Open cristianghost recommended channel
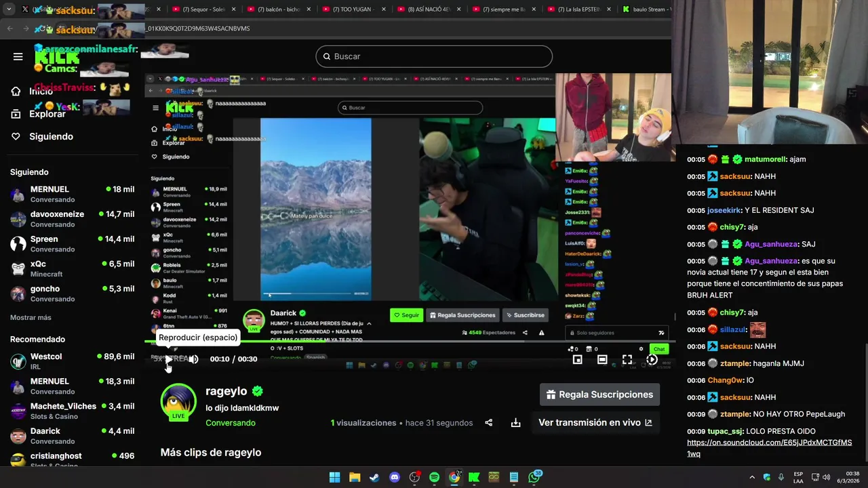 [x=72, y=460]
